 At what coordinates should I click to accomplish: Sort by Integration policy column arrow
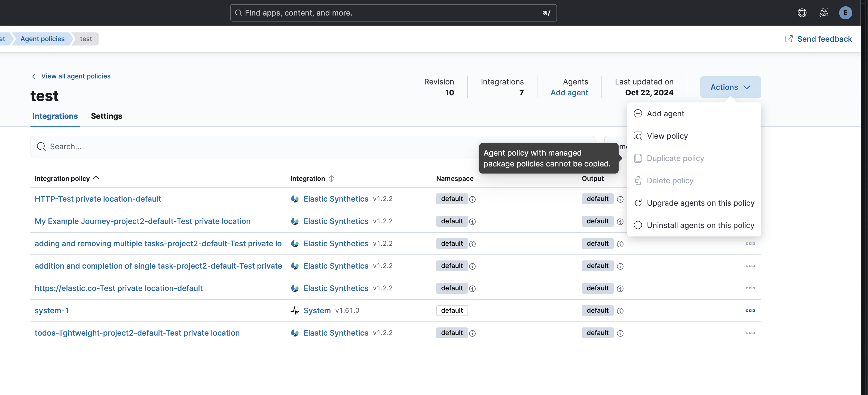click(x=96, y=178)
